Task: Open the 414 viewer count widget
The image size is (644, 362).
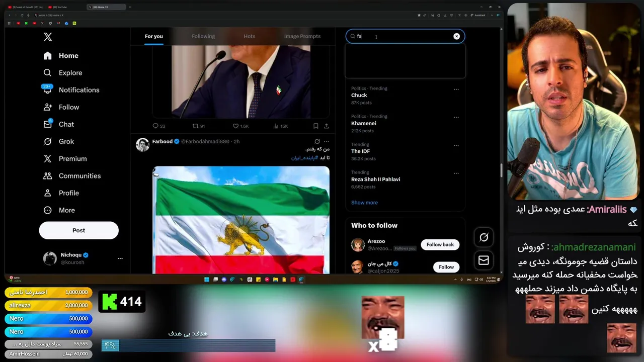Action: click(x=122, y=302)
